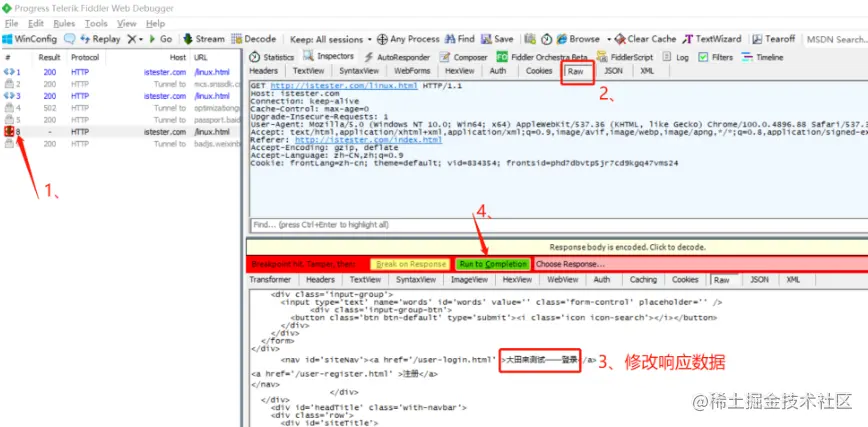
Task: Click the comment speech bubble icon
Action: click(69, 39)
